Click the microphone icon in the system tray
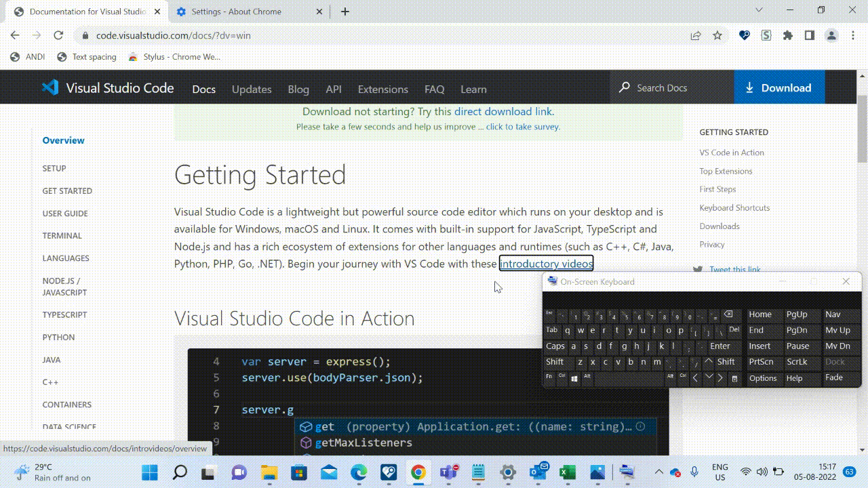868x488 pixels. tap(694, 470)
